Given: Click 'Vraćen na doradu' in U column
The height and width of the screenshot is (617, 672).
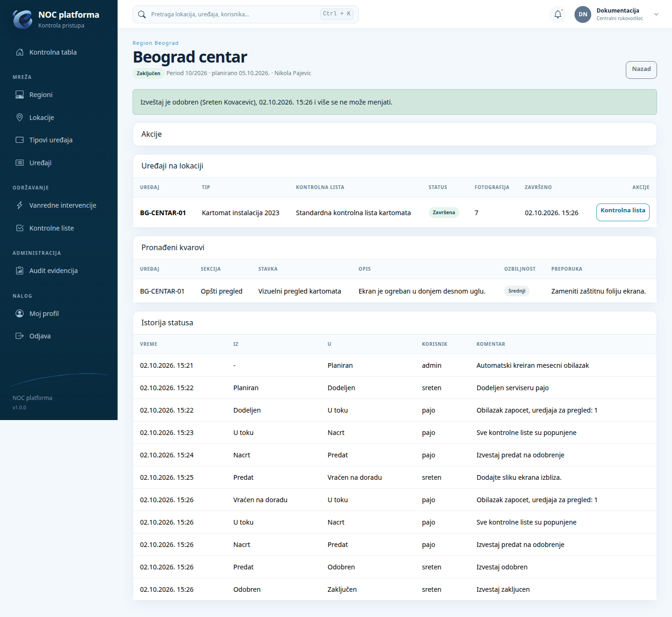Looking at the screenshot, I should point(355,477).
